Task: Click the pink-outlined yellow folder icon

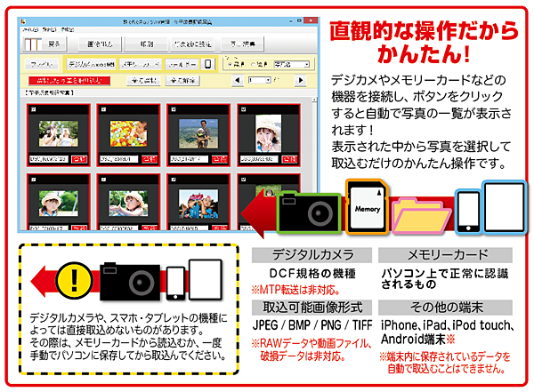Action: tap(421, 213)
